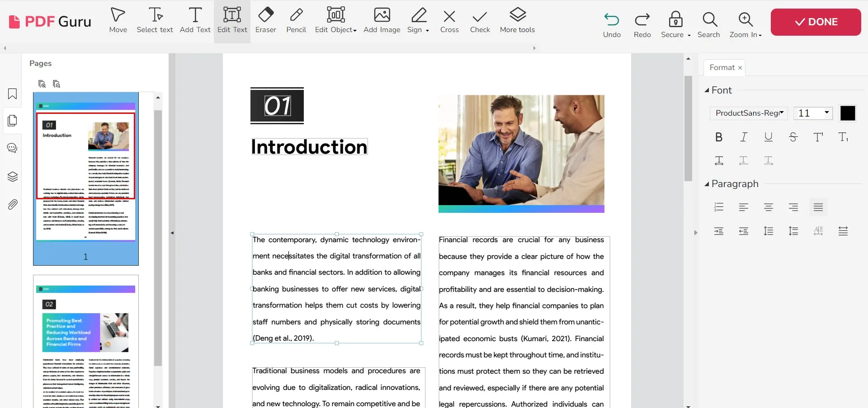Toggle italic formatting
This screenshot has width=868, height=408.
click(x=743, y=137)
